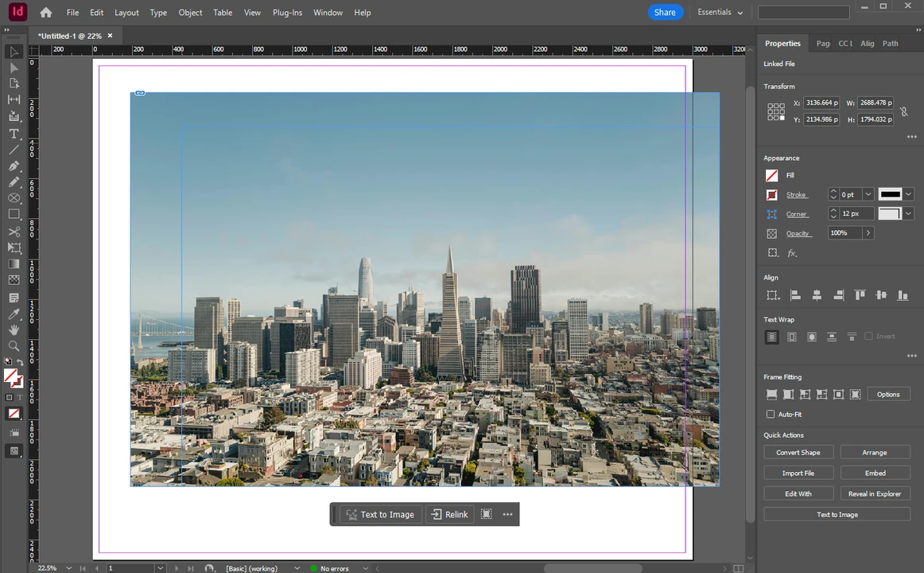Open the preflight profile dropdown
Viewport: 924px width, 573px height.
(x=297, y=567)
